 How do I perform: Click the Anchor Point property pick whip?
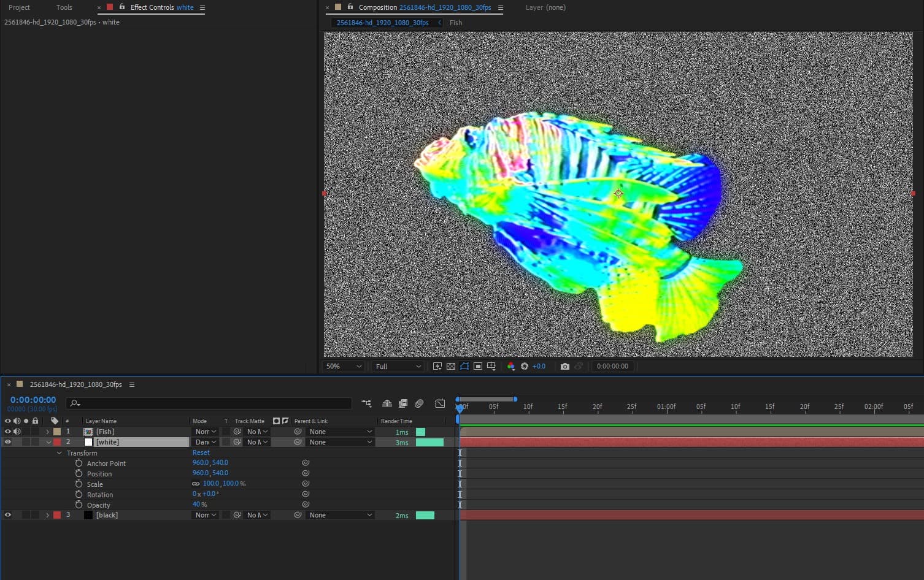click(306, 463)
